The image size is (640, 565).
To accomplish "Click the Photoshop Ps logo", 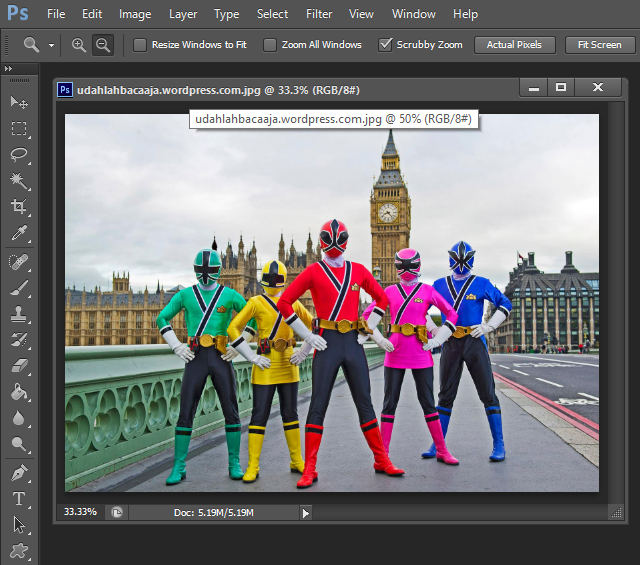I will click(x=18, y=13).
